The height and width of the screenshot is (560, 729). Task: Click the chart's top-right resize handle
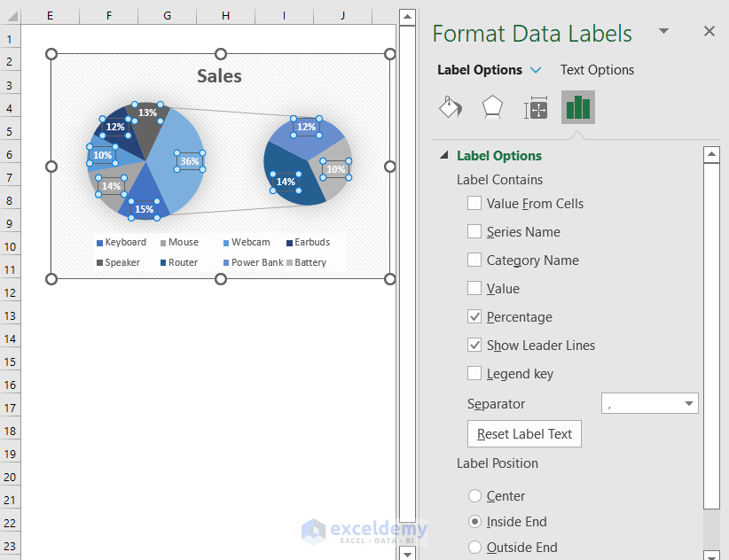[x=390, y=54]
